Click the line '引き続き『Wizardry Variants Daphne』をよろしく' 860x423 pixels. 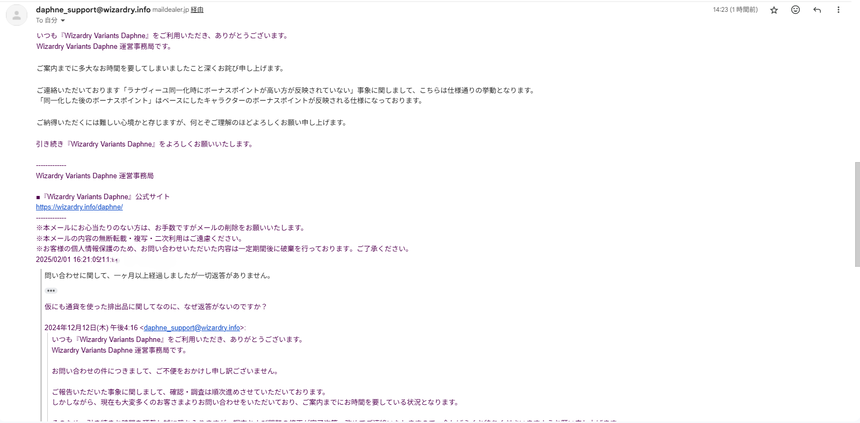[144, 144]
